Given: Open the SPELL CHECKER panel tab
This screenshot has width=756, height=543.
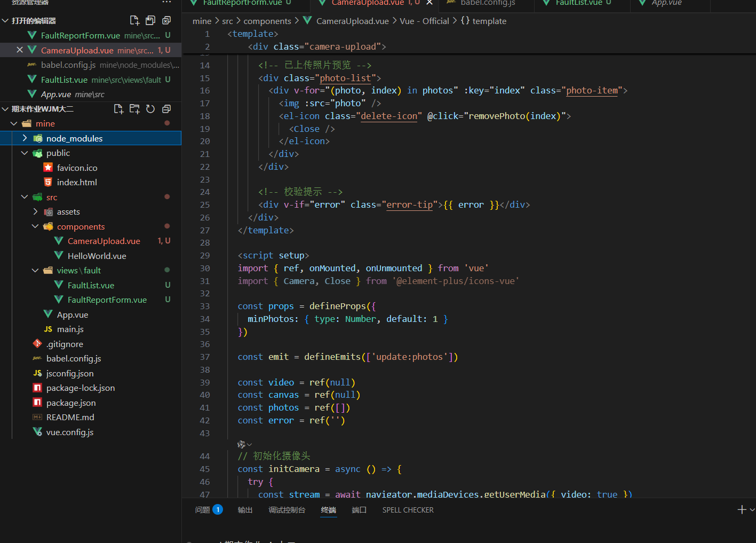Looking at the screenshot, I should point(408,510).
